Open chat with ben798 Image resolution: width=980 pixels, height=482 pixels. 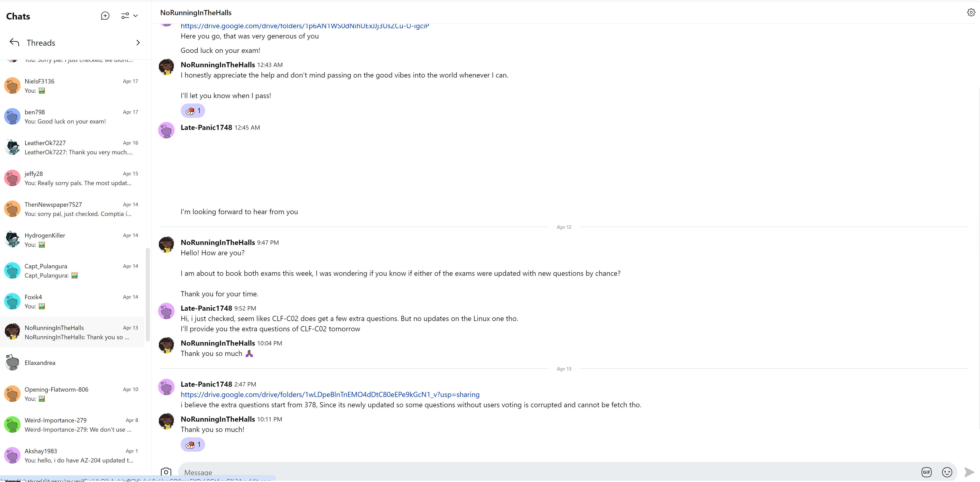pos(72,117)
